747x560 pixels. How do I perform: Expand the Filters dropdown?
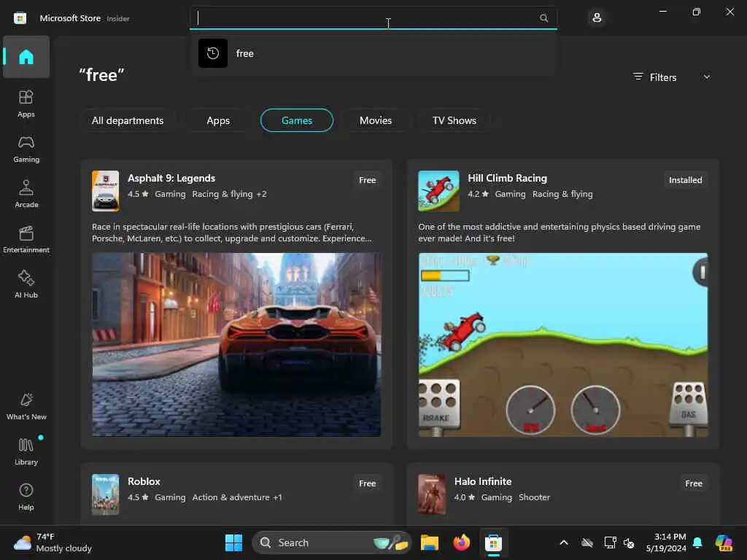tap(672, 77)
